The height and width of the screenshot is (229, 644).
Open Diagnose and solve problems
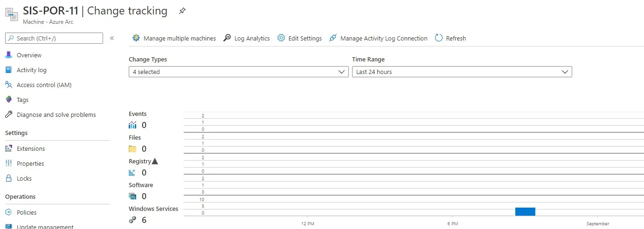56,114
